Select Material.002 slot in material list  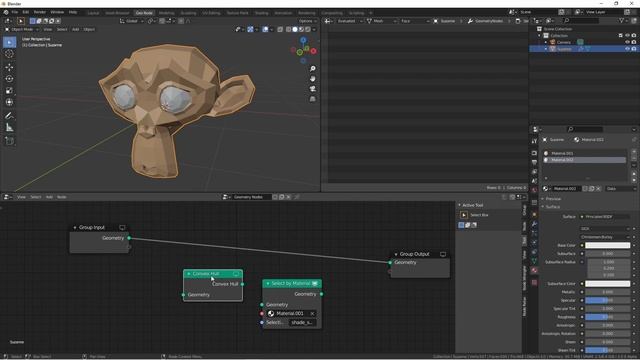(585, 160)
